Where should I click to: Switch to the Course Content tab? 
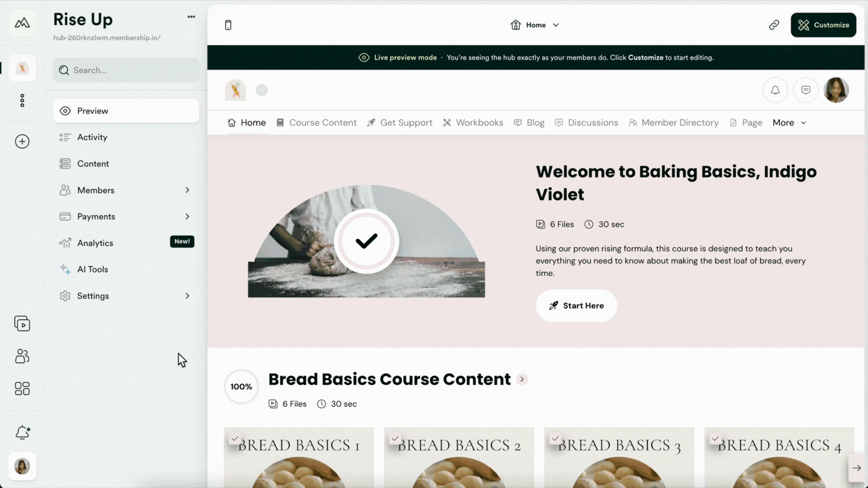[316, 123]
